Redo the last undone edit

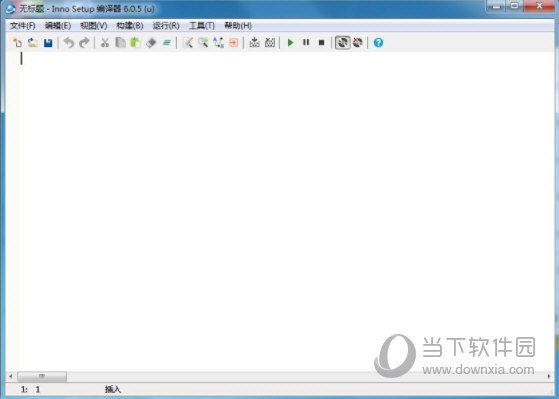click(x=84, y=43)
